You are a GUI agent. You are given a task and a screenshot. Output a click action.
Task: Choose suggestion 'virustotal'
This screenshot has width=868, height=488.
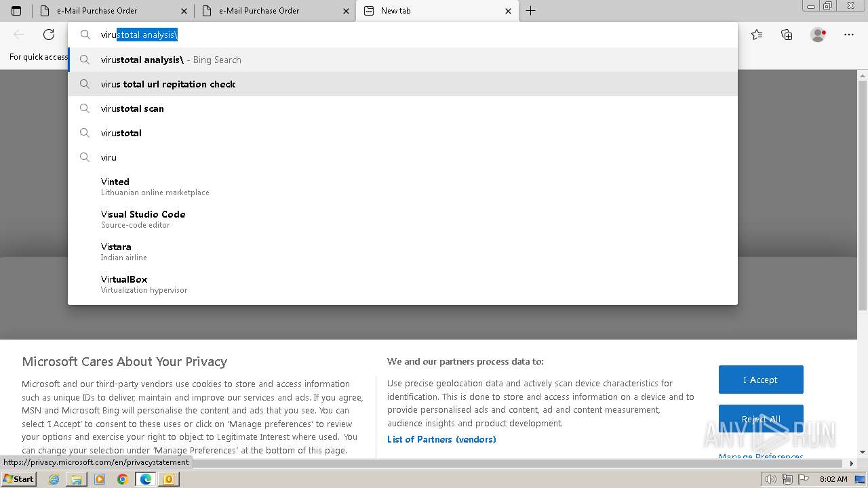pos(403,133)
